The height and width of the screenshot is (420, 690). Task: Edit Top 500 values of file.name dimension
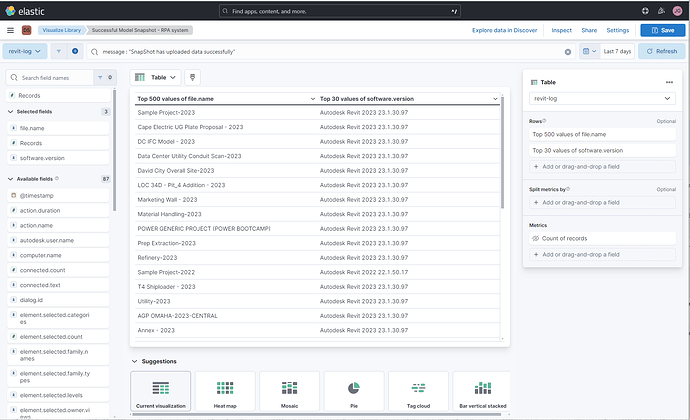click(602, 135)
